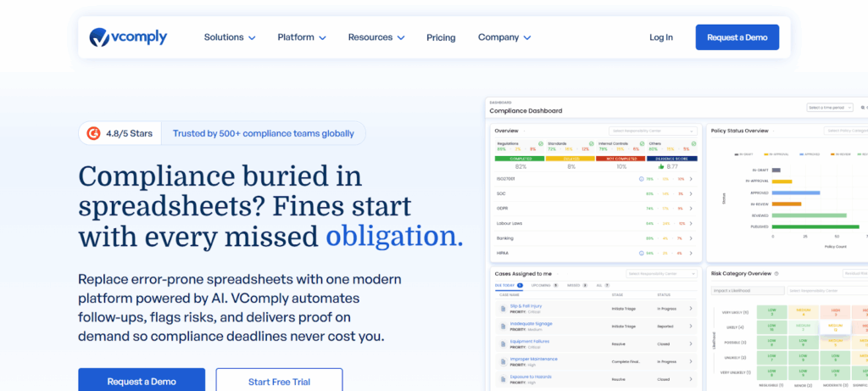The image size is (868, 391).
Task: Click the info icon beside ISO27001 percentages
Action: [641, 179]
